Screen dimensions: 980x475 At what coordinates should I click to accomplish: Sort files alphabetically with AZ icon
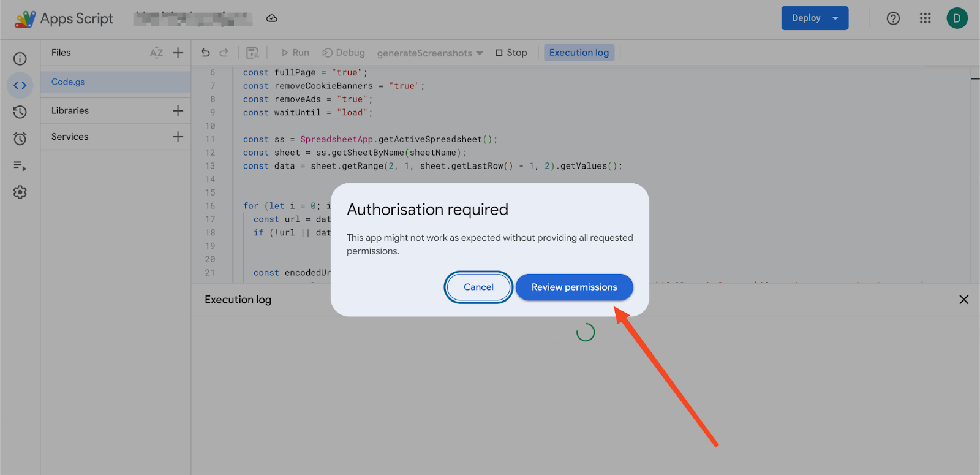click(x=157, y=53)
